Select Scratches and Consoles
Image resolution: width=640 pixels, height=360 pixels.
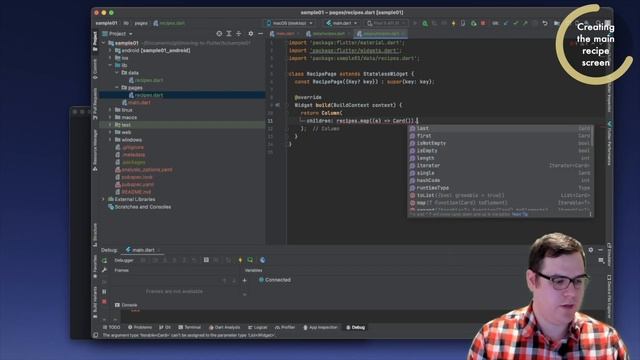pos(139,207)
